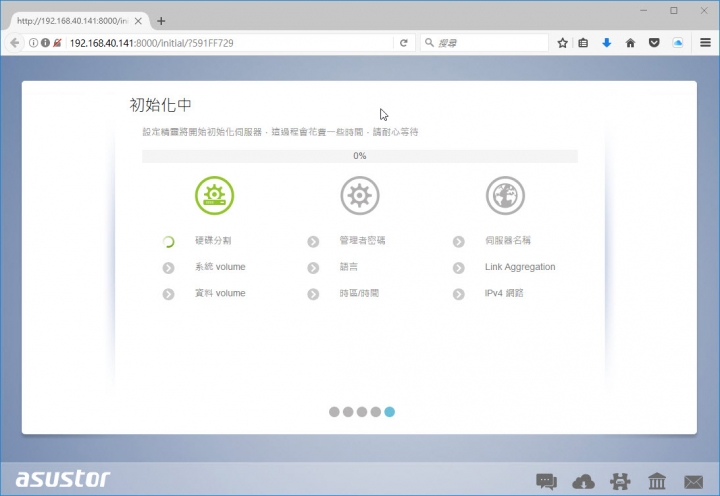Screen dimensions: 720x496
Task: Minimize the browser window
Action: [x=643, y=10]
